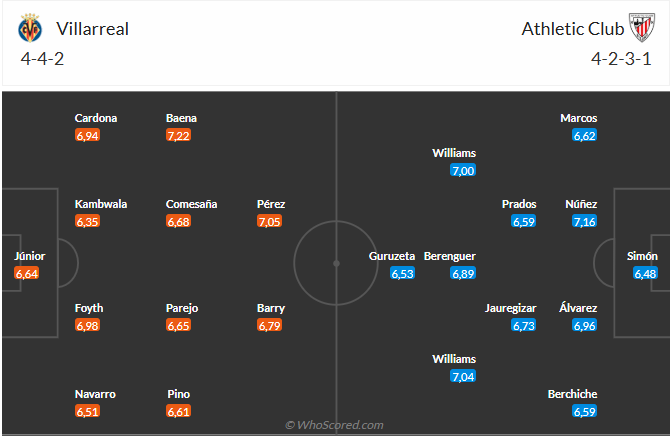The image size is (672, 436).
Task: Click player name Berchiche
Action: pyautogui.click(x=573, y=394)
